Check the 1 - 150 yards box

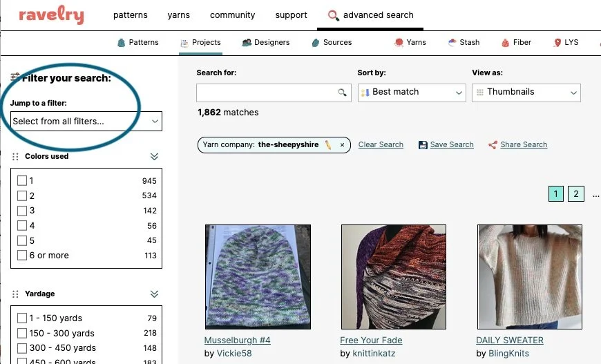click(x=22, y=318)
